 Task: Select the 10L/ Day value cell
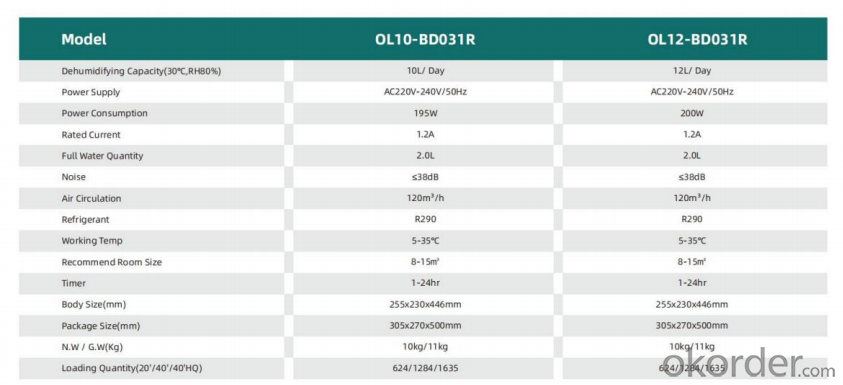click(x=425, y=71)
